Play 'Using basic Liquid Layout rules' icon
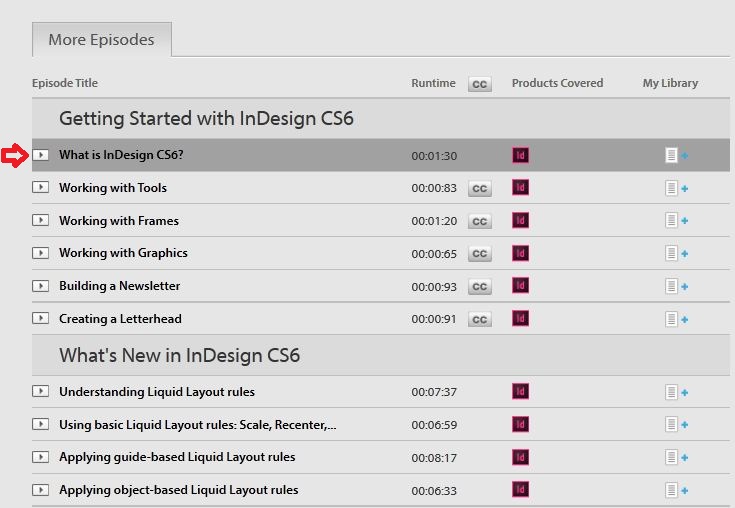735x508 pixels. coord(40,424)
